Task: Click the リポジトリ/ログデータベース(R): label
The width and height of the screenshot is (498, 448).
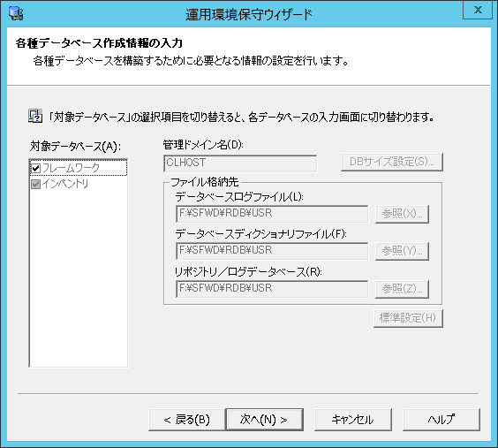Action: (248, 272)
